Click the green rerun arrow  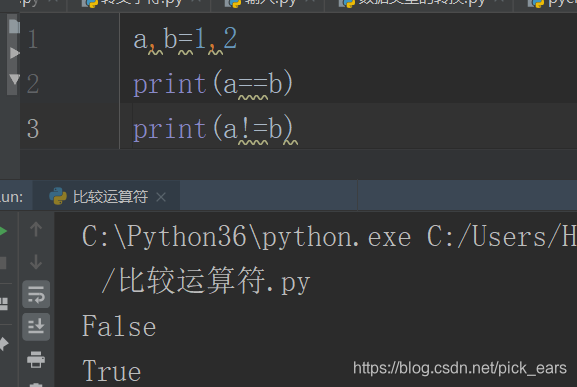[3, 231]
